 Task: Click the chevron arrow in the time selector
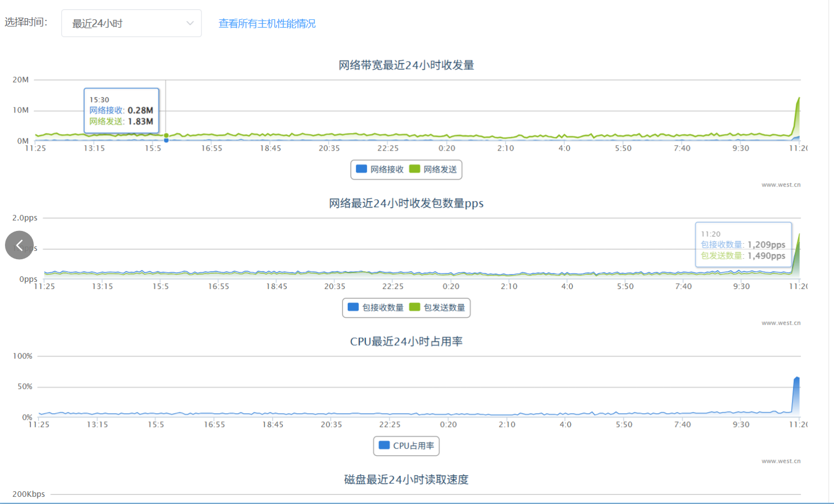click(190, 23)
